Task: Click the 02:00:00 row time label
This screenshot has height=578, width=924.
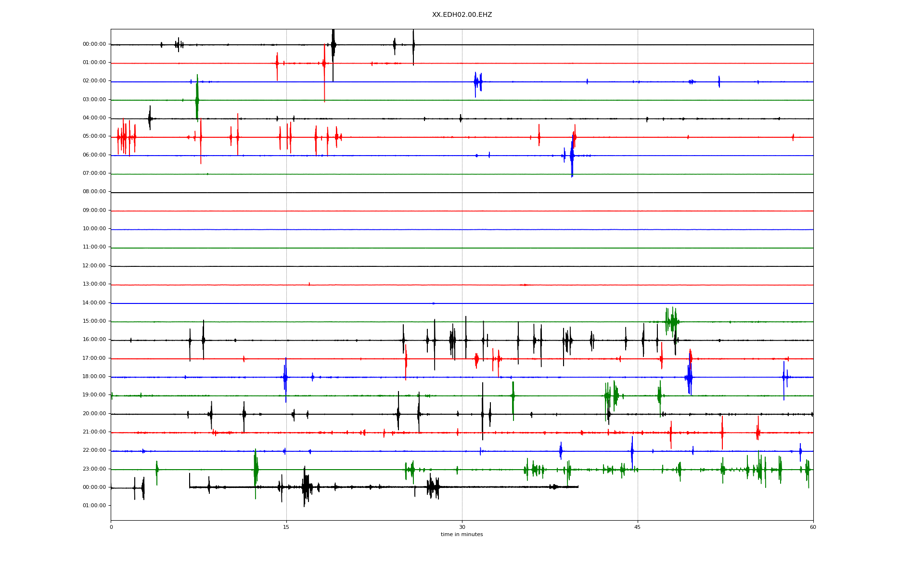Action: tap(94, 81)
